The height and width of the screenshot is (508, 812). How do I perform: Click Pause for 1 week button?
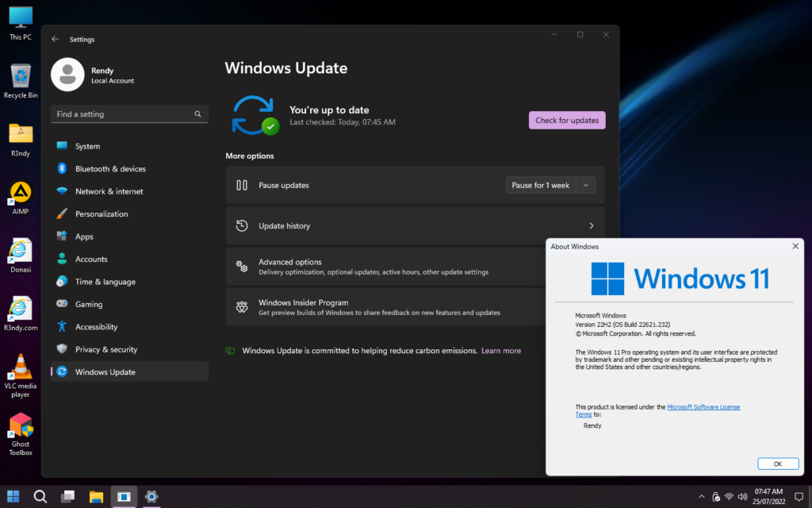pos(541,185)
